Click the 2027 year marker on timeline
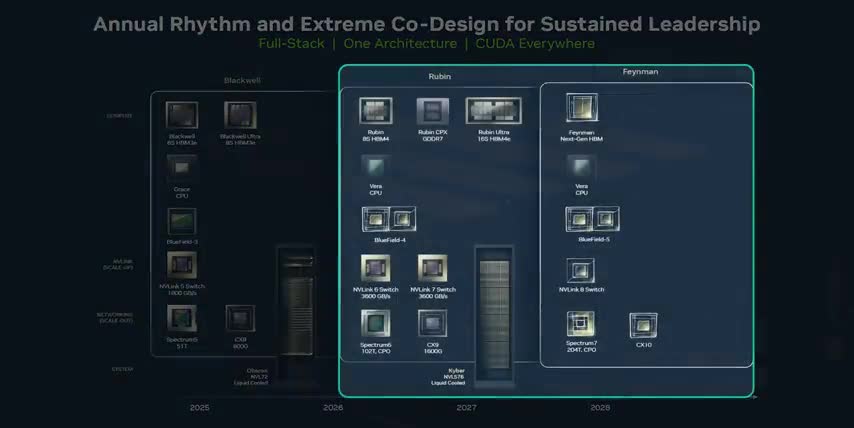 click(x=467, y=408)
